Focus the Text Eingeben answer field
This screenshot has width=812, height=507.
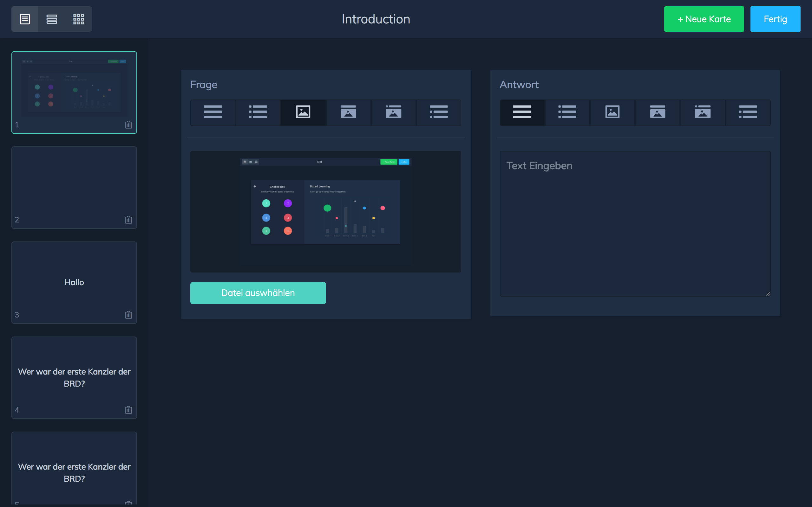(x=635, y=224)
